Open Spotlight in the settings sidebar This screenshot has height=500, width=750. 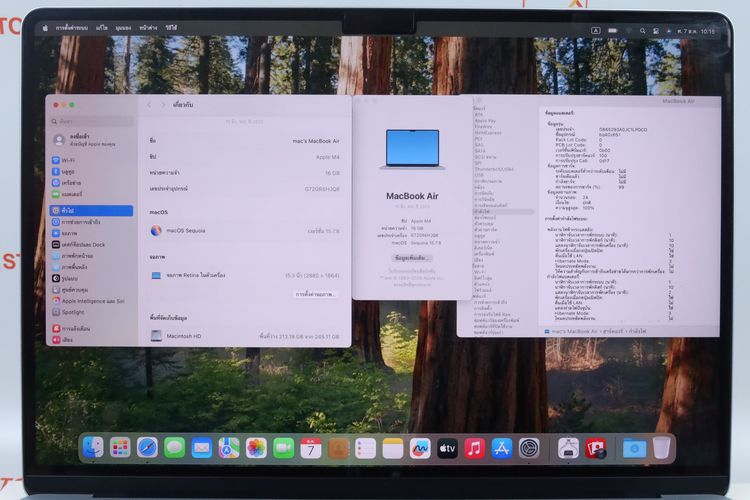click(91, 312)
